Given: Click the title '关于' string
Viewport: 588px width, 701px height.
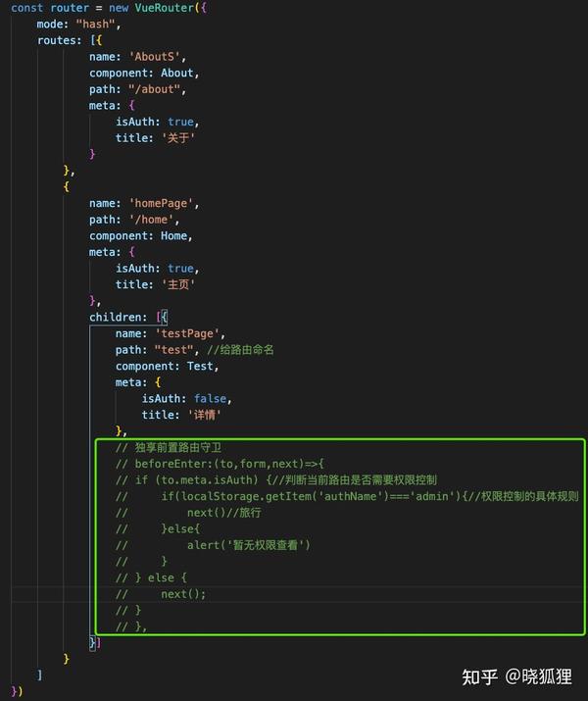Looking at the screenshot, I should pos(177,138).
